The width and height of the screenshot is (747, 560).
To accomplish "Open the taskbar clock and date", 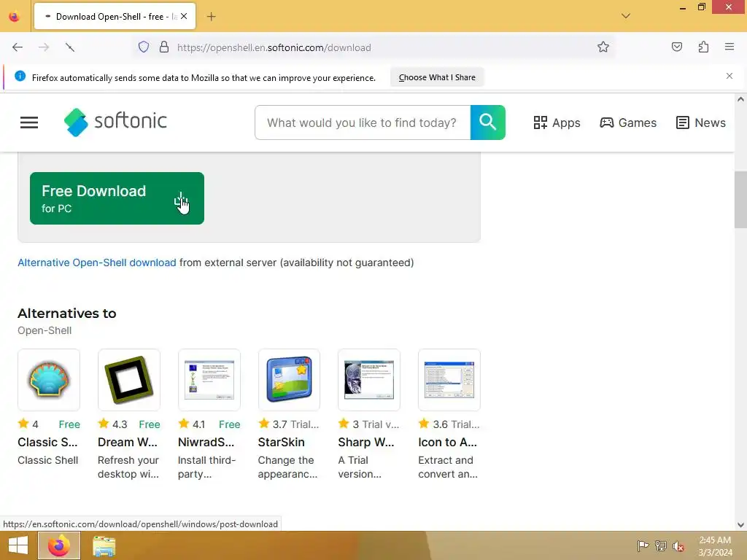I will coord(715,546).
